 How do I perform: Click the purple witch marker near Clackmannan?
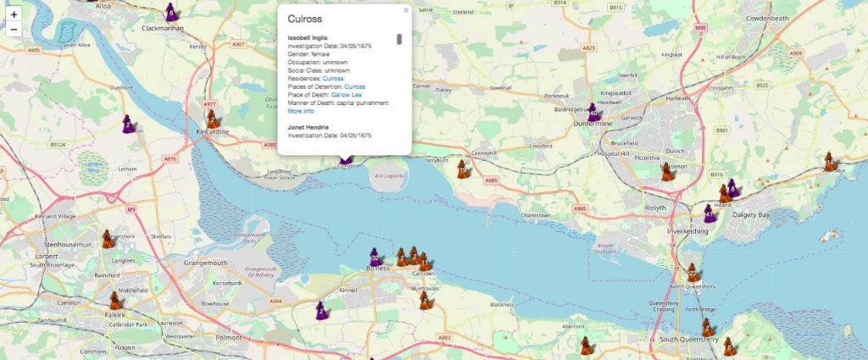(x=171, y=12)
